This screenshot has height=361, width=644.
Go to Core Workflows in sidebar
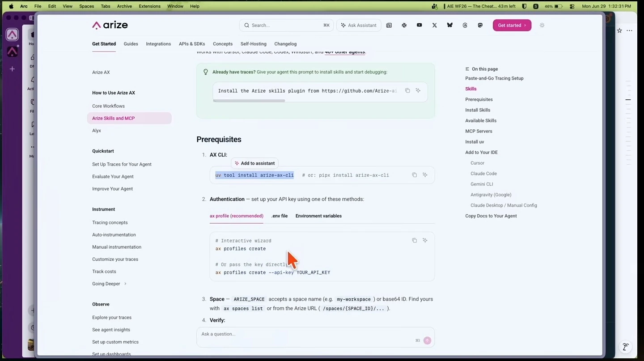pyautogui.click(x=108, y=106)
